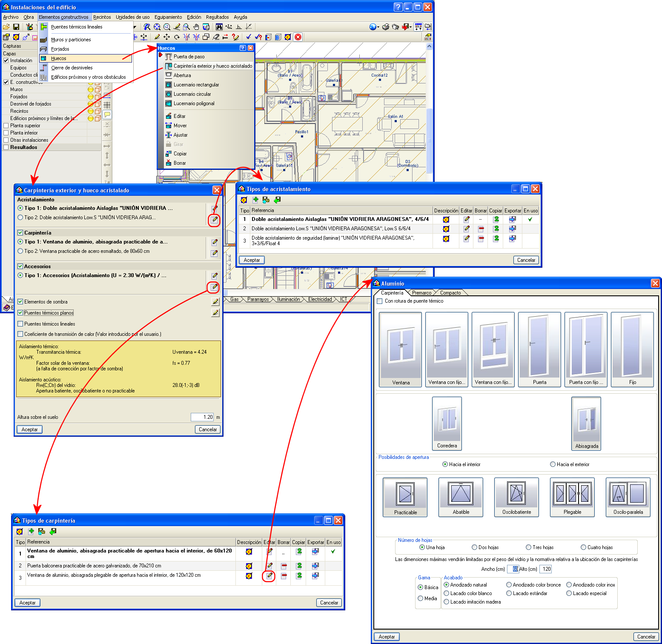Click the red circle X toolbar icon
662x644 pixels.
click(298, 37)
